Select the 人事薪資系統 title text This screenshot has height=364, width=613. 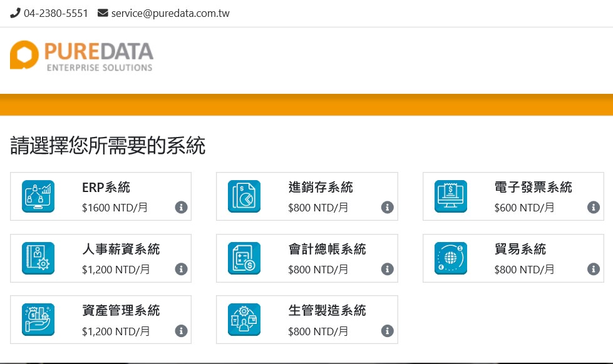pyautogui.click(x=121, y=249)
